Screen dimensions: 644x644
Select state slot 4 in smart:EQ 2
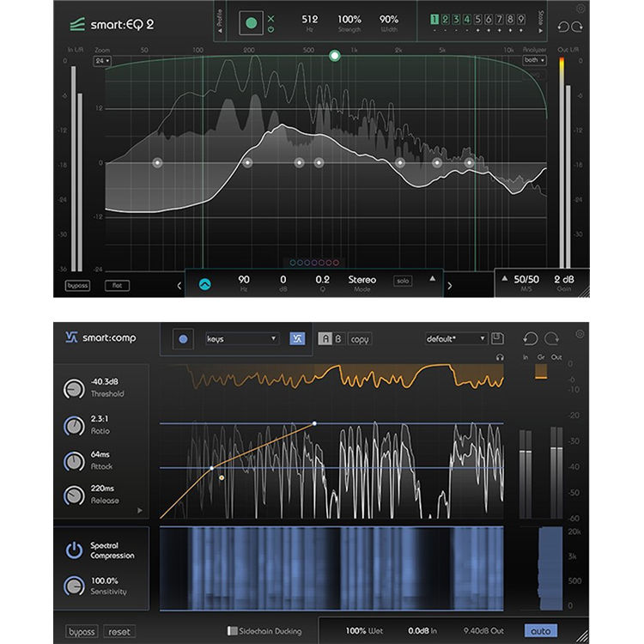point(466,19)
